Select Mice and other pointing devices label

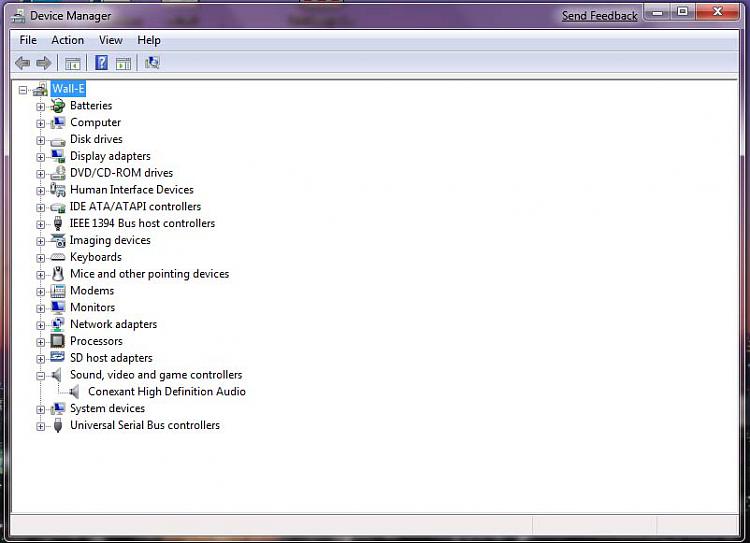click(149, 274)
